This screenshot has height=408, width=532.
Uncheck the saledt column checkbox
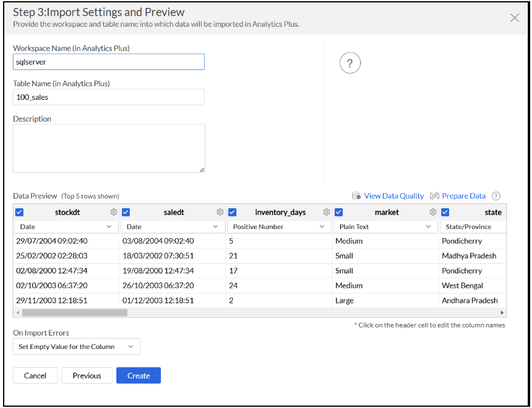(126, 212)
